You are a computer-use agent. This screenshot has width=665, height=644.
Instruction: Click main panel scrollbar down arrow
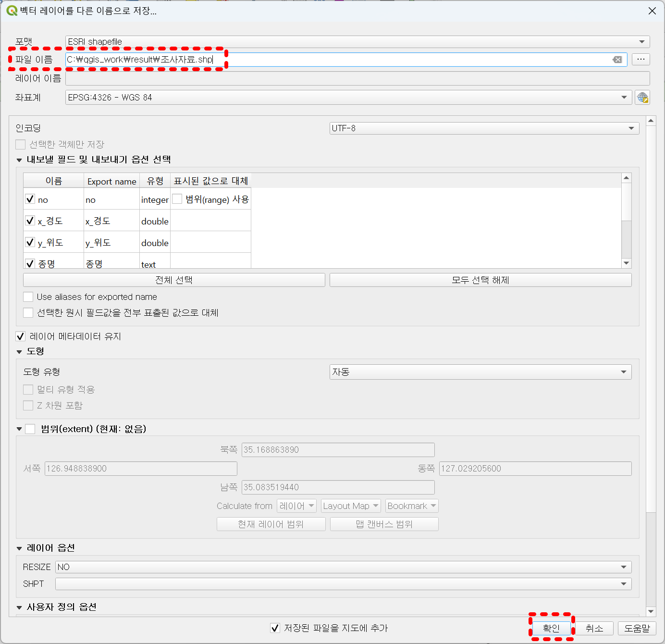pos(651,611)
